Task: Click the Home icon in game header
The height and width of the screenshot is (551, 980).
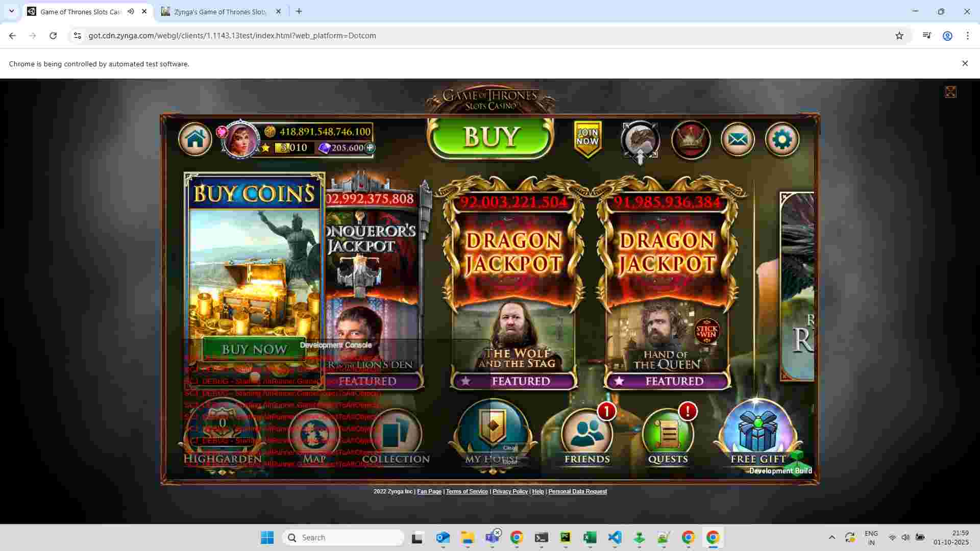Action: (195, 139)
